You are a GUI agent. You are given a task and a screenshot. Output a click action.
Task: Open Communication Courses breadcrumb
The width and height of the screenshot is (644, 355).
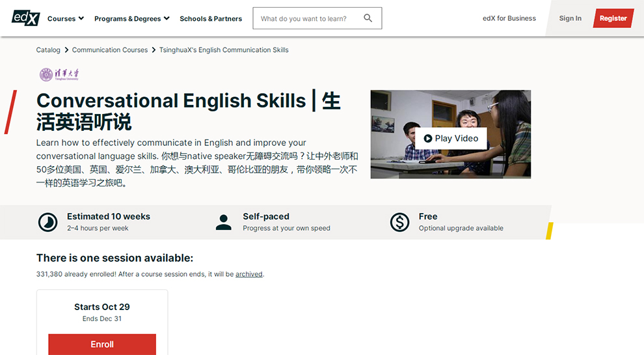tap(110, 50)
